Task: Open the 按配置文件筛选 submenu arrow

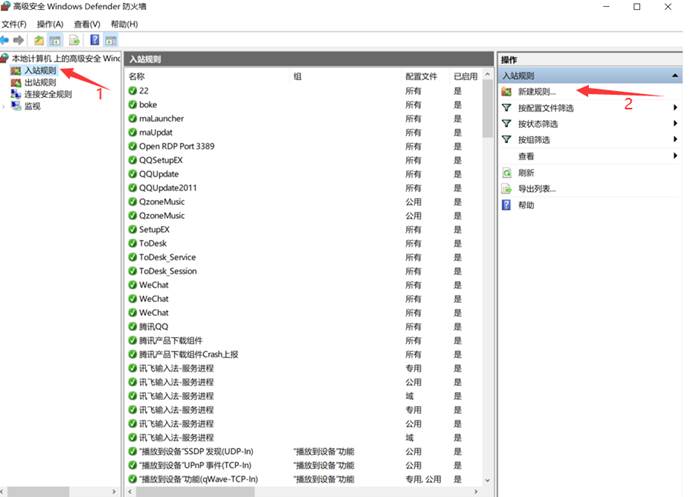Action: tap(675, 107)
